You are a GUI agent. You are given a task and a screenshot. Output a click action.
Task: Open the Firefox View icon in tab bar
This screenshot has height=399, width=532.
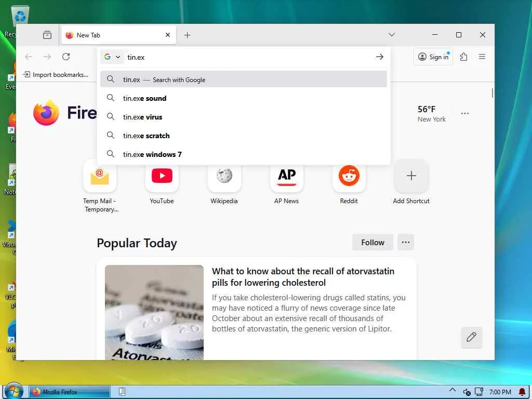pos(47,35)
